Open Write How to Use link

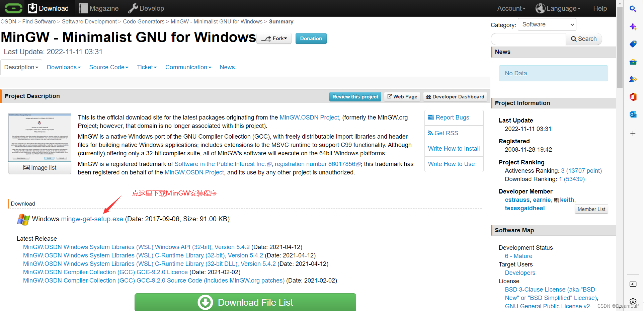pyautogui.click(x=451, y=164)
